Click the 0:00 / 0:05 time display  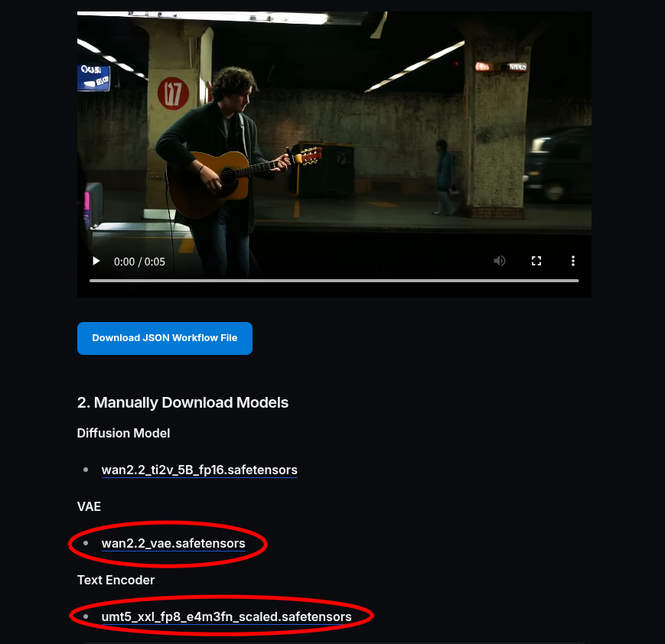tap(139, 262)
